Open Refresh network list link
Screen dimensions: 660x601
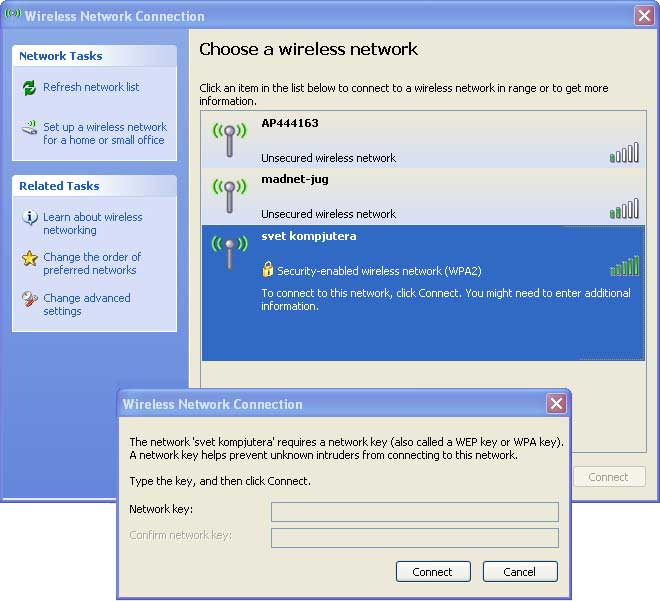click(91, 87)
